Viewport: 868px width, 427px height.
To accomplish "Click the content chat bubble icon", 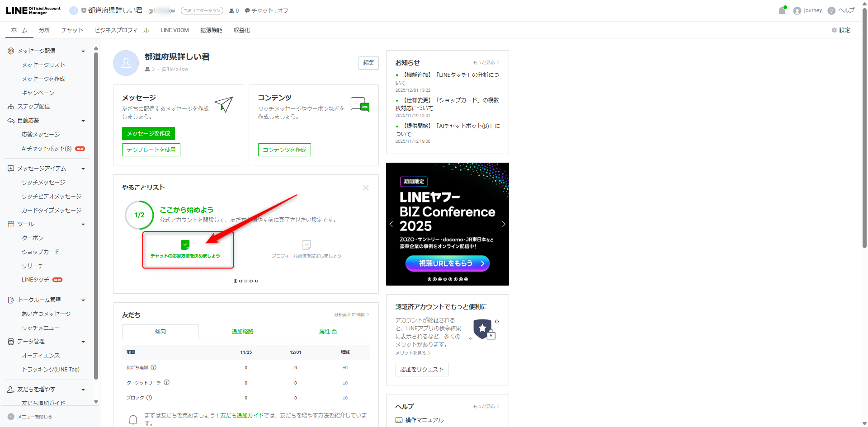I will 360,104.
